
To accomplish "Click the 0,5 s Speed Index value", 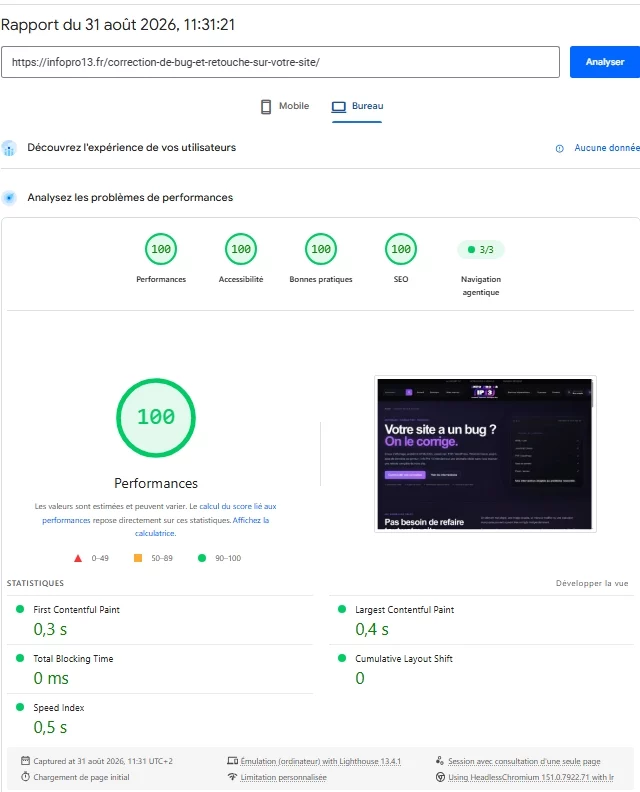I will 50,727.
